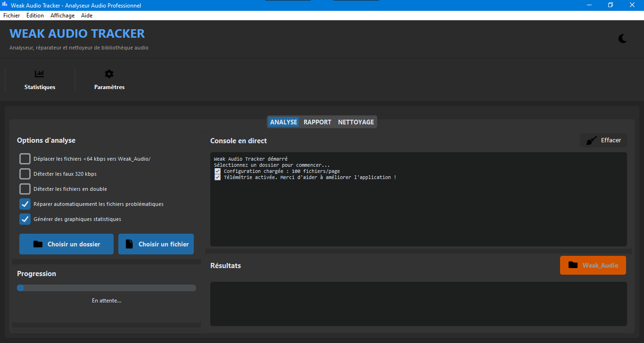Click the 'Options d'analyse' heading
This screenshot has height=343, width=644.
tap(46, 140)
